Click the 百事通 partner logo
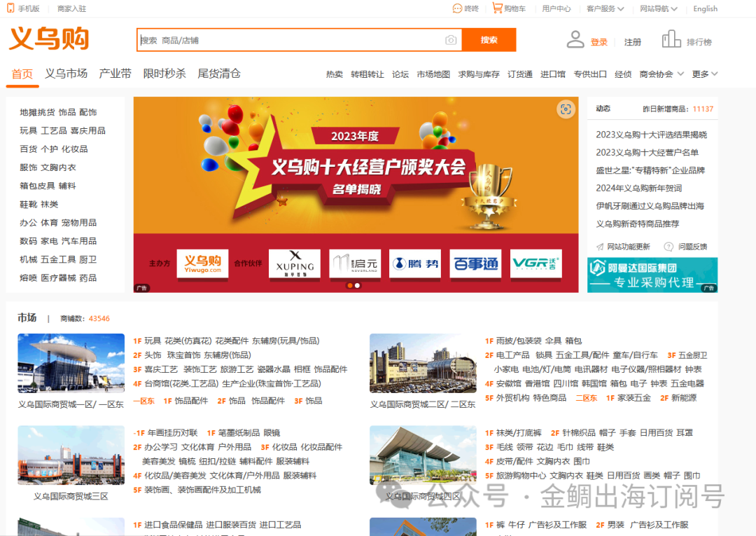The height and width of the screenshot is (536, 756). point(475,264)
